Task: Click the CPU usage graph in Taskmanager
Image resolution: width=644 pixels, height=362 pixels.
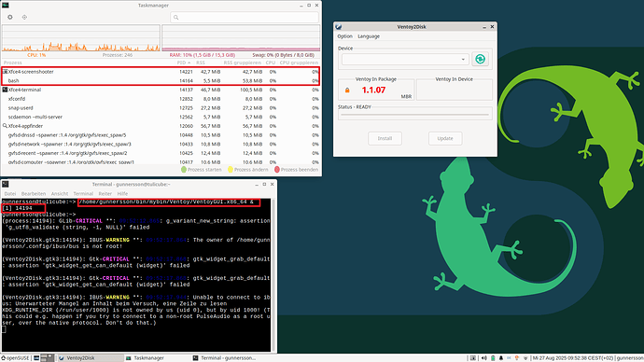Action: tap(81, 38)
